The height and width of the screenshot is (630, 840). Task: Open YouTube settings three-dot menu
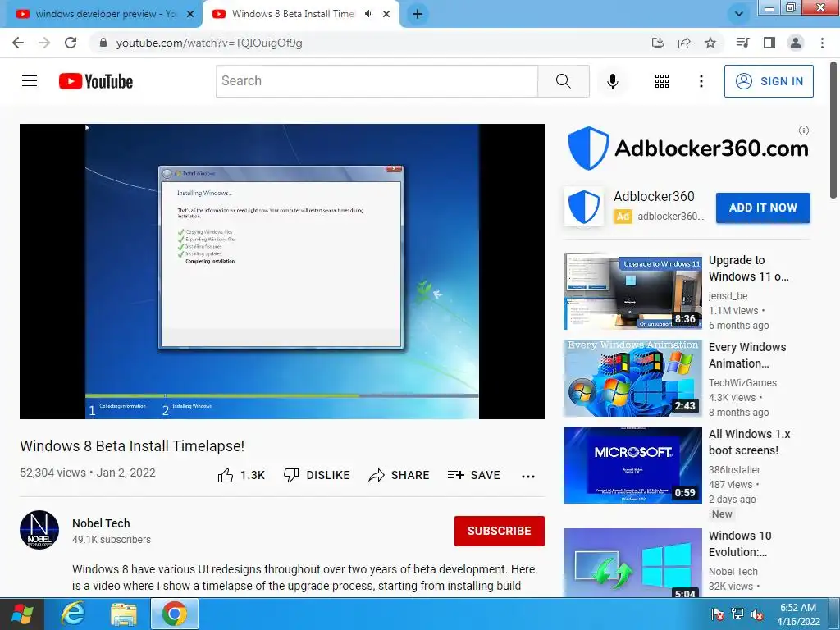[701, 81]
